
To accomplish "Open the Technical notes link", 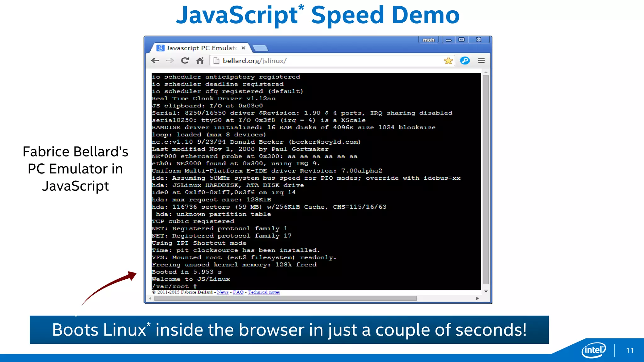I will click(x=264, y=292).
